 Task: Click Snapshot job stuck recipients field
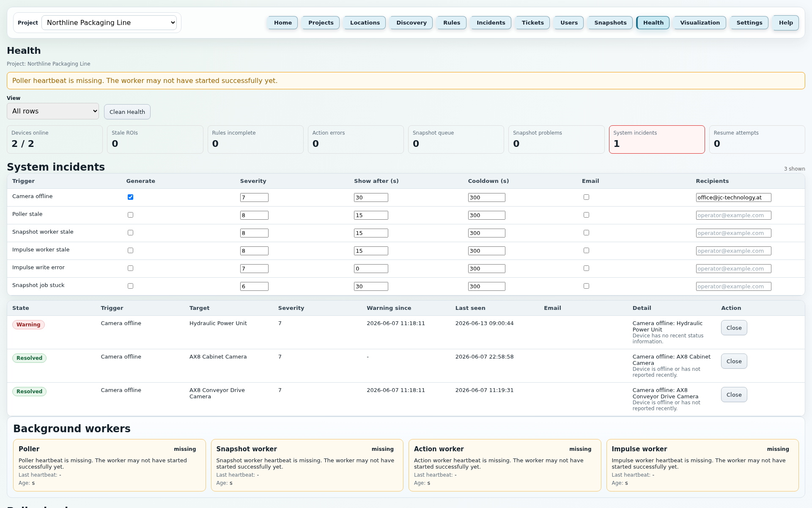733,286
